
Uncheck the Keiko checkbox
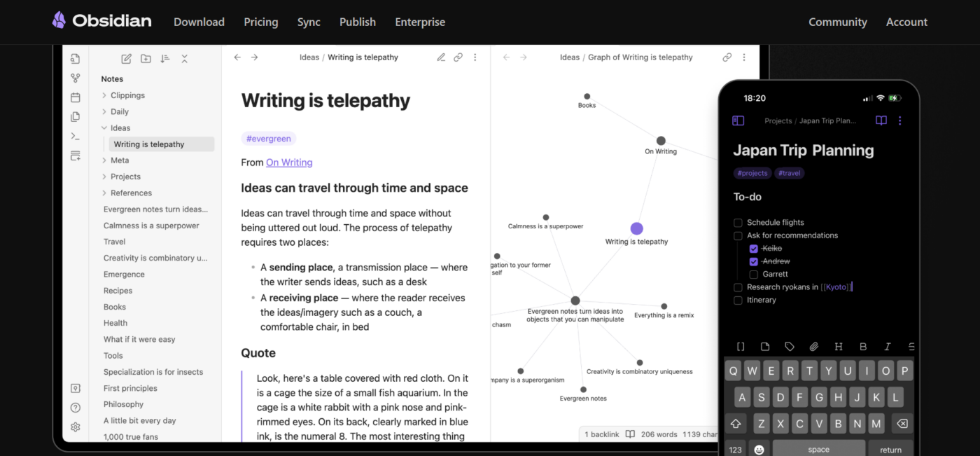pos(754,249)
